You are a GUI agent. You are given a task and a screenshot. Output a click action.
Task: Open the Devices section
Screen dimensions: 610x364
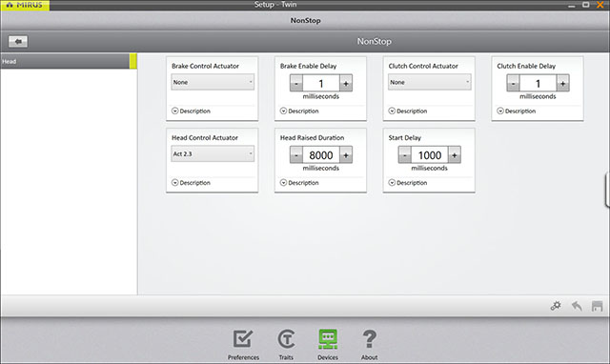(328, 345)
